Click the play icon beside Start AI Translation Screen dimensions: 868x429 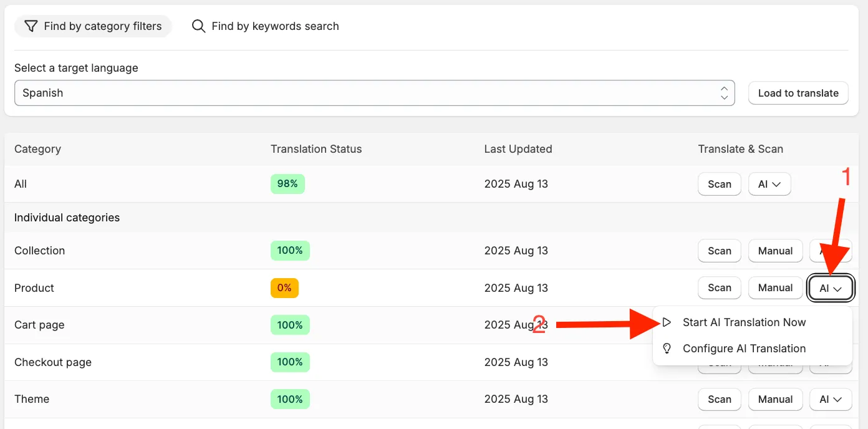[x=667, y=322]
